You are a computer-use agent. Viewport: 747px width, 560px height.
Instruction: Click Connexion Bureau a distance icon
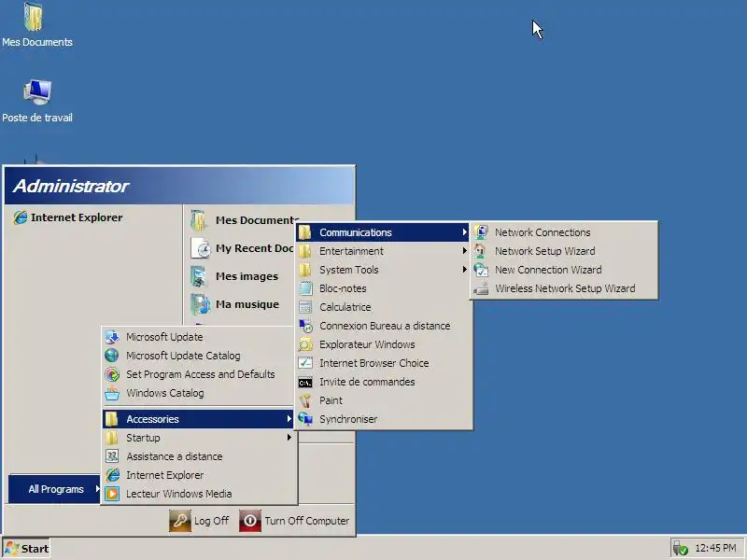[305, 326]
